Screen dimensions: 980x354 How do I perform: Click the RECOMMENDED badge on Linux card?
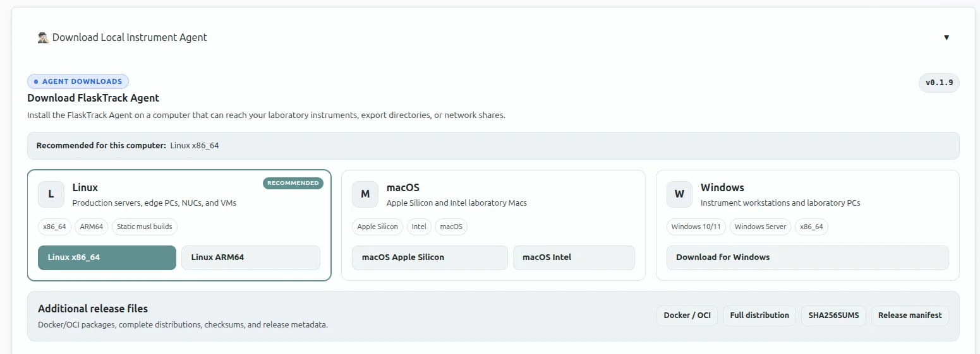click(293, 183)
